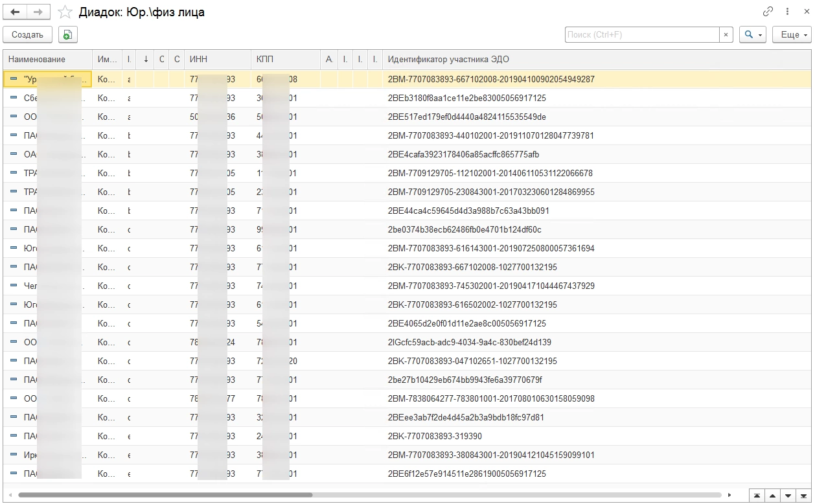Move up one row with arrow
The image size is (815, 504).
pos(772,496)
